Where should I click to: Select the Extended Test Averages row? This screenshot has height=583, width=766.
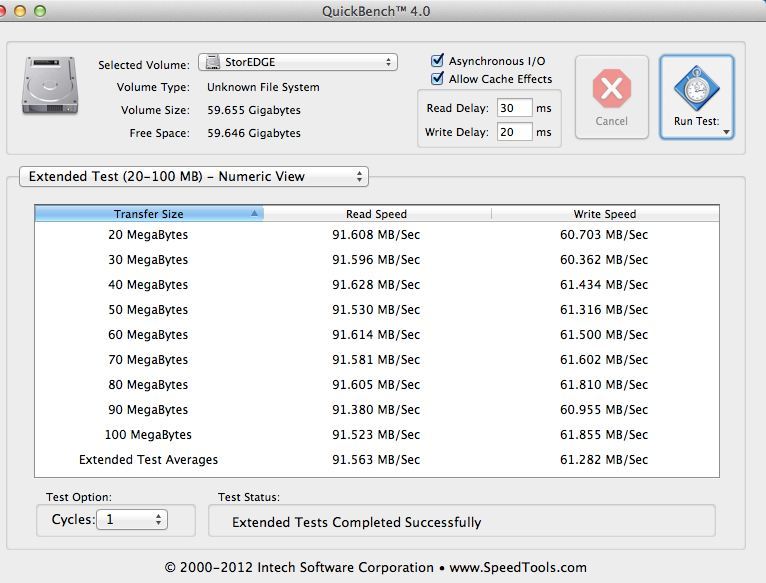point(376,460)
